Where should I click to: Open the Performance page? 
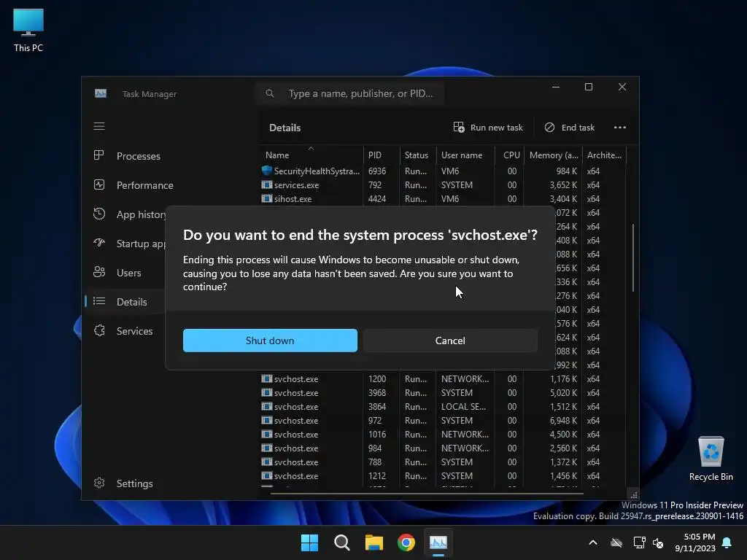click(133, 184)
